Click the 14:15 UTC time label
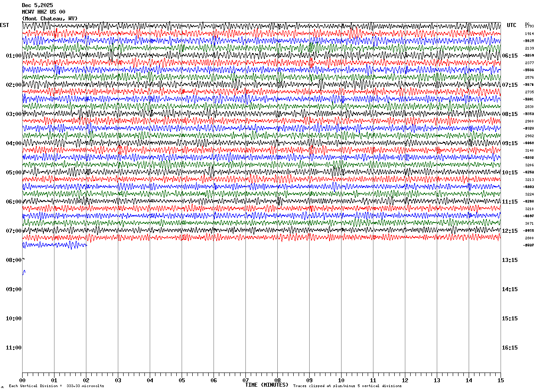 pyautogui.click(x=509, y=289)
